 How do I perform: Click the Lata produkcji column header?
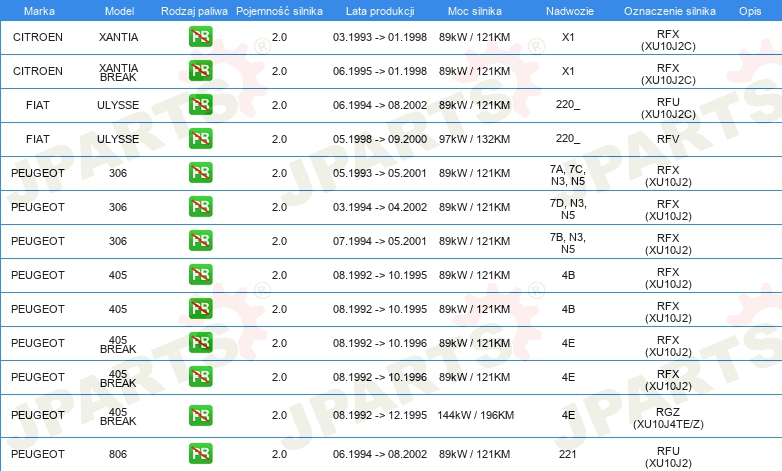click(380, 11)
